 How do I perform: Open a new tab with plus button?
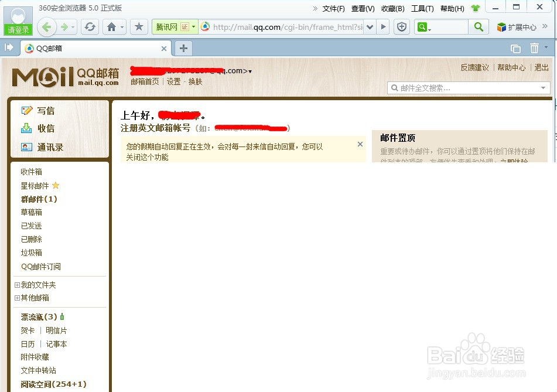[x=183, y=48]
